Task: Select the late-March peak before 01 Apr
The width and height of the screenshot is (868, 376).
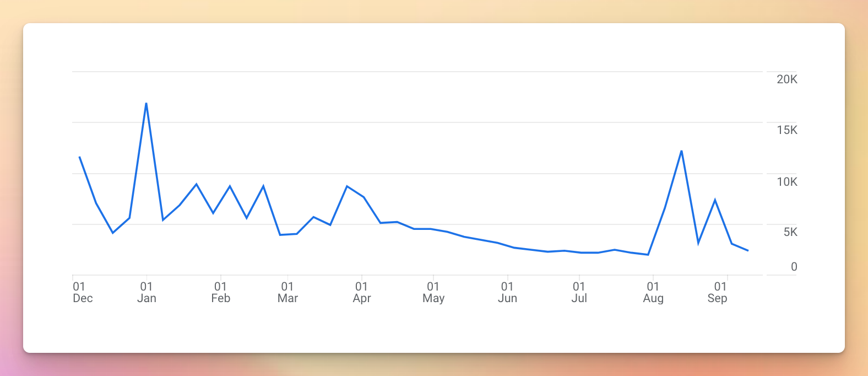Action: point(346,186)
